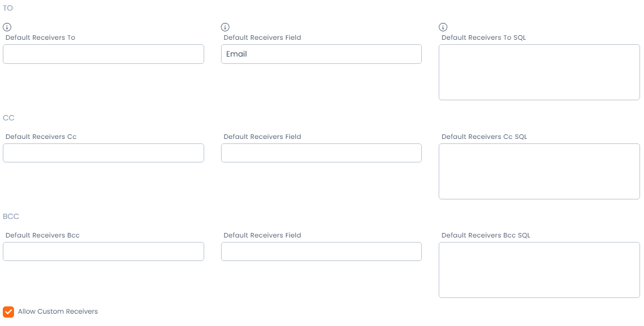This screenshot has height=326, width=644.
Task: Click info icon above Default Receivers To
Action: click(x=7, y=27)
